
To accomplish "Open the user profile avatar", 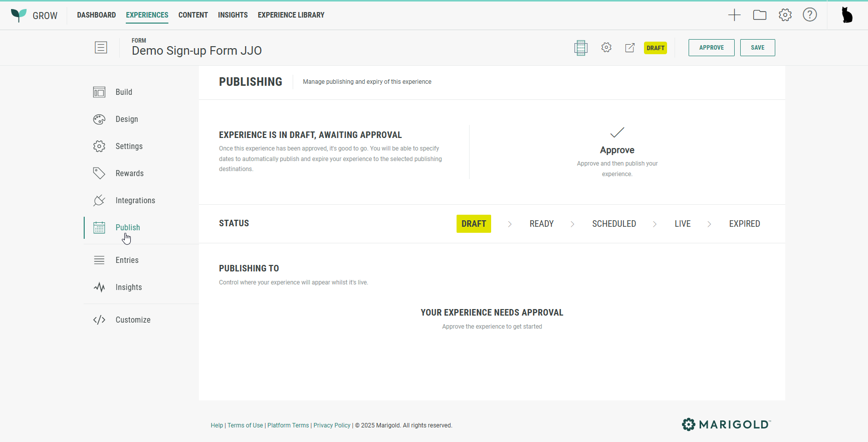I will (x=847, y=15).
